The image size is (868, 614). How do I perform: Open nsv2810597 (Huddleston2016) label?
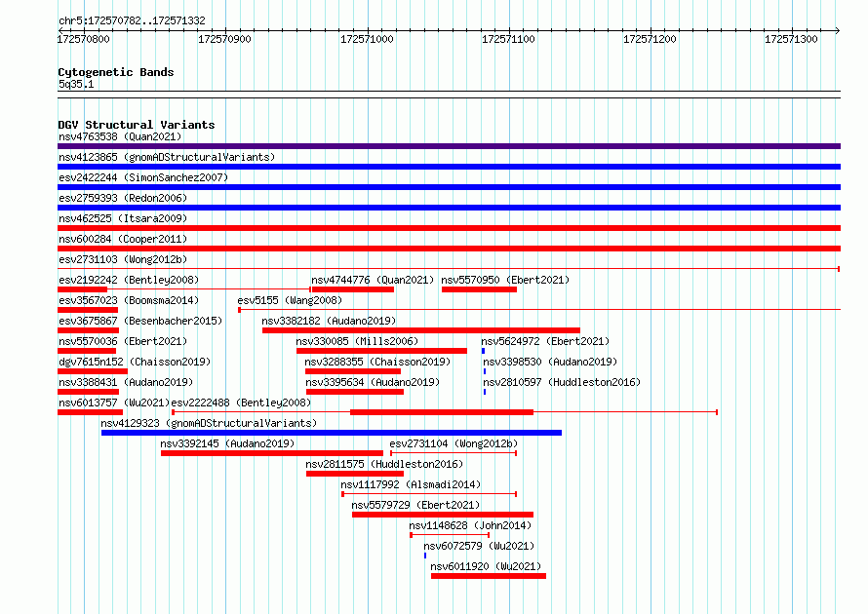[x=562, y=382]
